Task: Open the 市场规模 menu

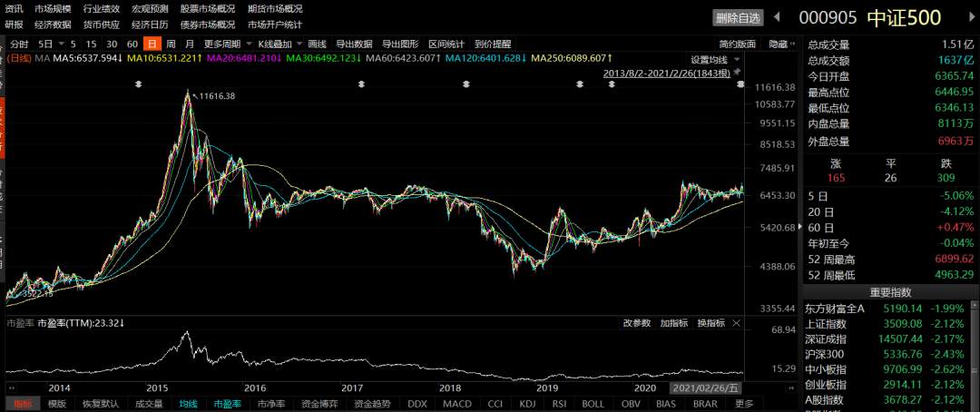Action: (x=54, y=9)
